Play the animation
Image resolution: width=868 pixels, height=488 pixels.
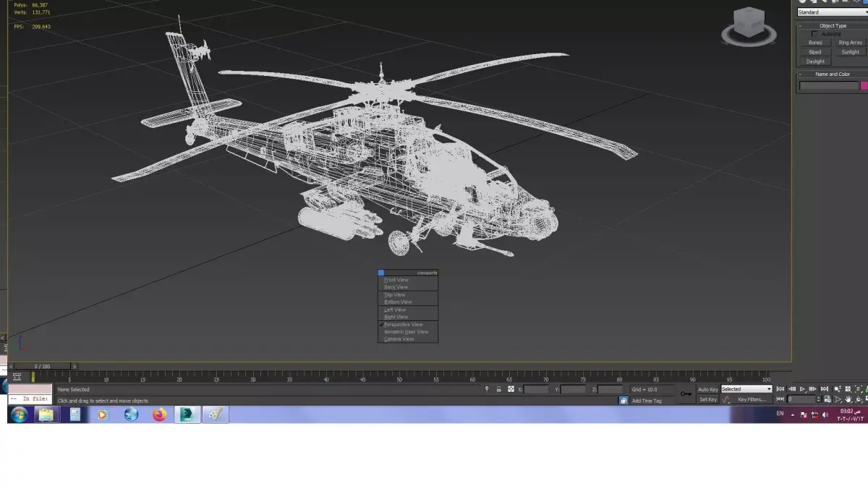coord(802,389)
